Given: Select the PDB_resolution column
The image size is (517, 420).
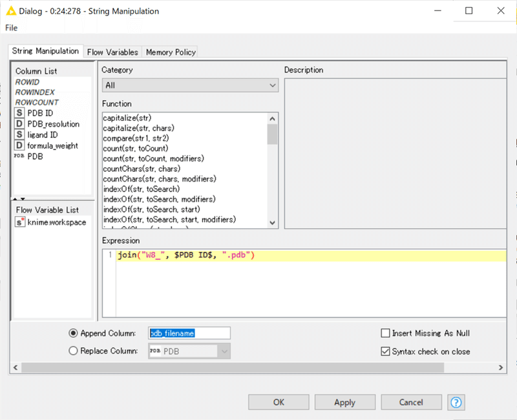Looking at the screenshot, I should (x=54, y=124).
